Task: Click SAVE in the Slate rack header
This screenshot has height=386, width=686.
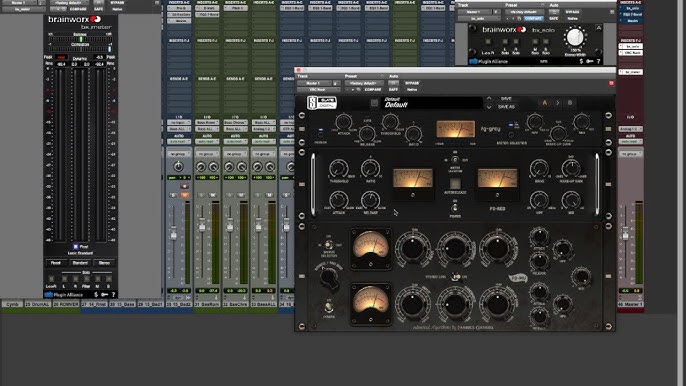Action: [x=506, y=98]
